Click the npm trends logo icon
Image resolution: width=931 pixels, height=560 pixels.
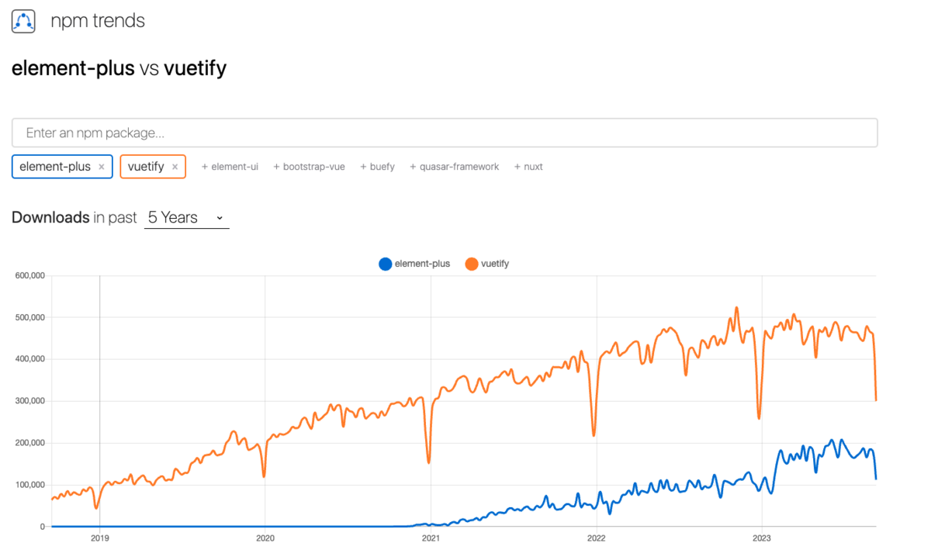tap(23, 21)
